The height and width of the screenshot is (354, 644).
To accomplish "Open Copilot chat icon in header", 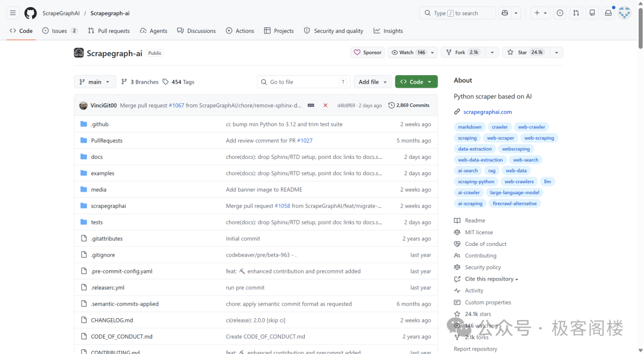I will [x=505, y=13].
